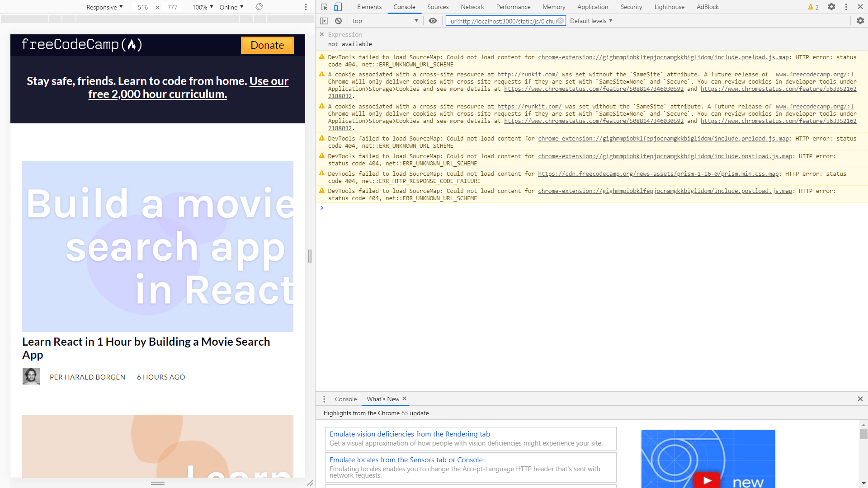Open the 'top' frame context dropdown
The width and height of the screenshot is (868, 488).
pos(385,21)
